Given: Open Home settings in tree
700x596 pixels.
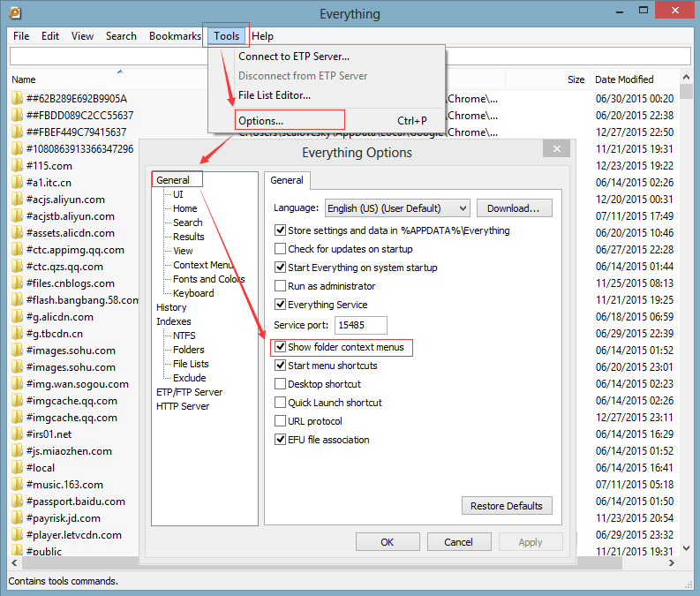Looking at the screenshot, I should click(x=184, y=208).
